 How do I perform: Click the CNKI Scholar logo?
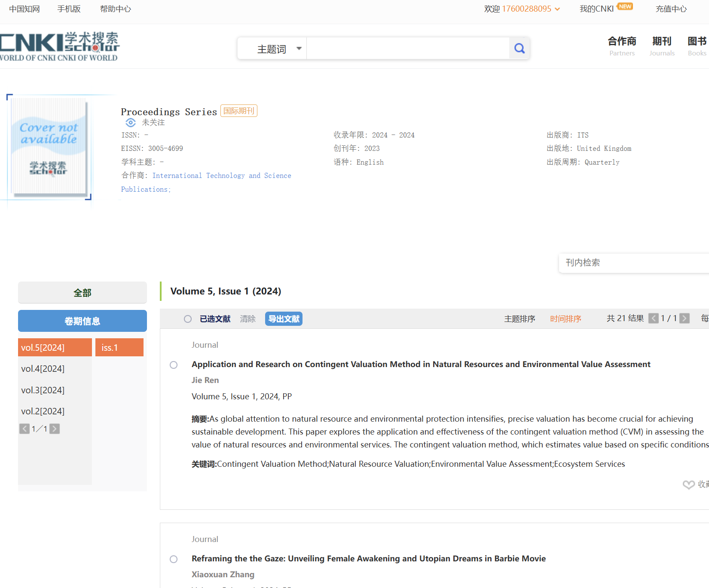click(59, 46)
